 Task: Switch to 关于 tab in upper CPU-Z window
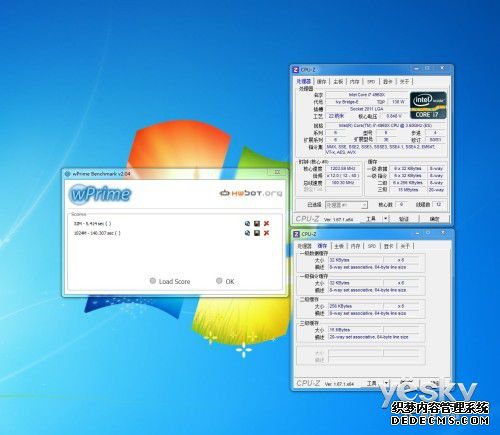coord(404,81)
